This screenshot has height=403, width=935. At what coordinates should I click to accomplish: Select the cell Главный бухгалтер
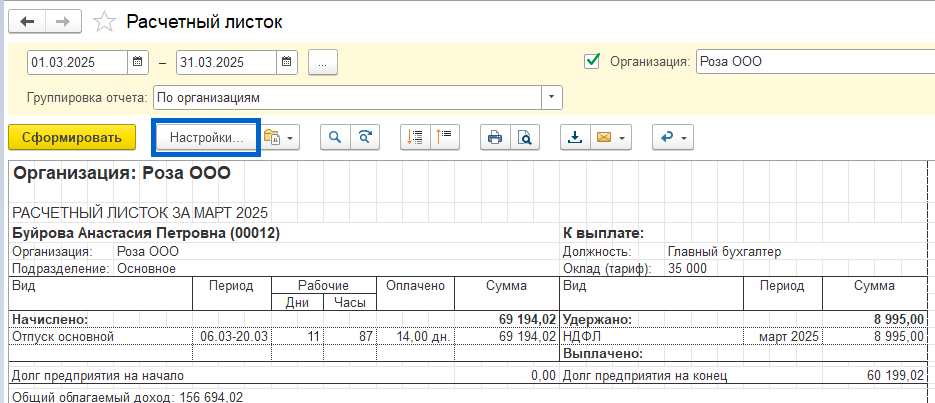coord(725,252)
